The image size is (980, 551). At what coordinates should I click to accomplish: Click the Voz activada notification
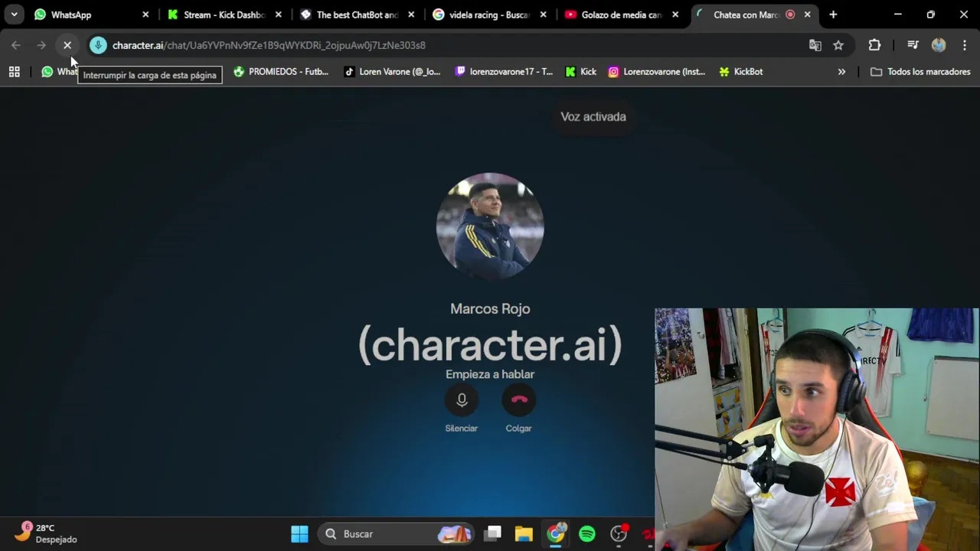point(593,117)
